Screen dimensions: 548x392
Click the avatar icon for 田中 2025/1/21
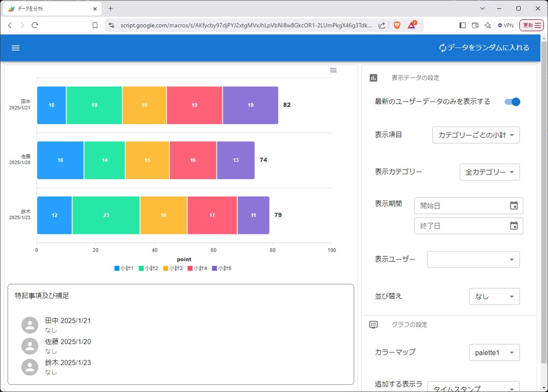click(30, 325)
